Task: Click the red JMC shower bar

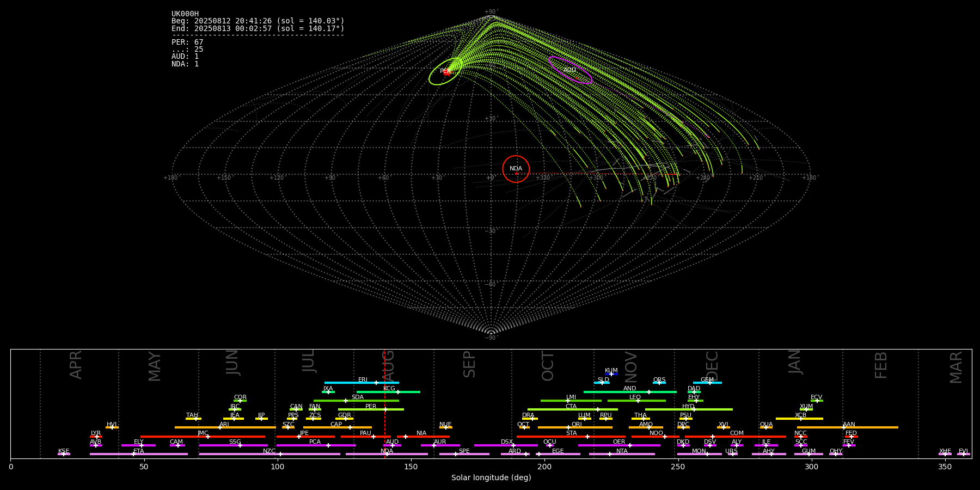Action: point(203,437)
